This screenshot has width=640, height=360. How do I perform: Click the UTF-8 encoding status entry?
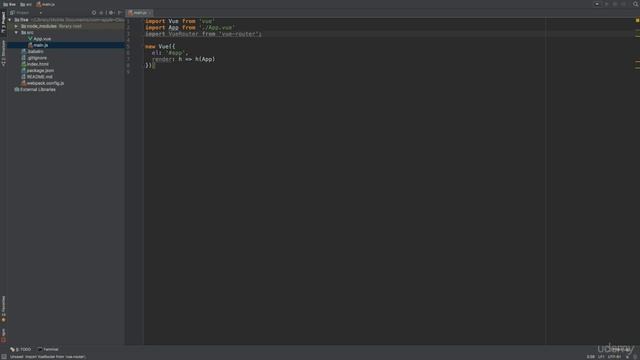point(614,357)
